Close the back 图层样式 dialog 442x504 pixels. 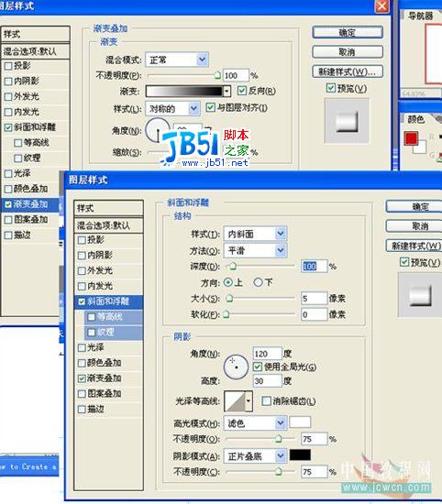pyautogui.click(x=382, y=6)
